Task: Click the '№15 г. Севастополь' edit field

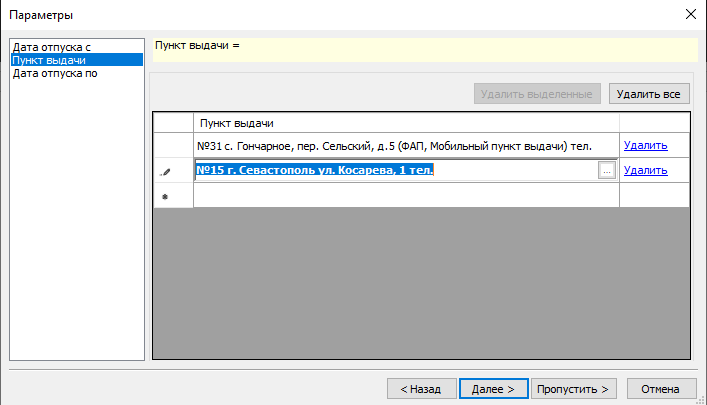Action: pos(397,170)
